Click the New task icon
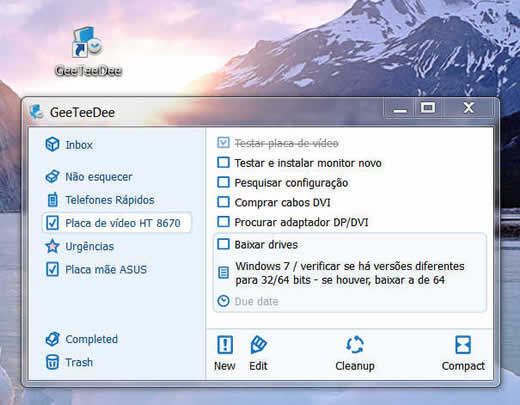This screenshot has height=405, width=520. (225, 344)
